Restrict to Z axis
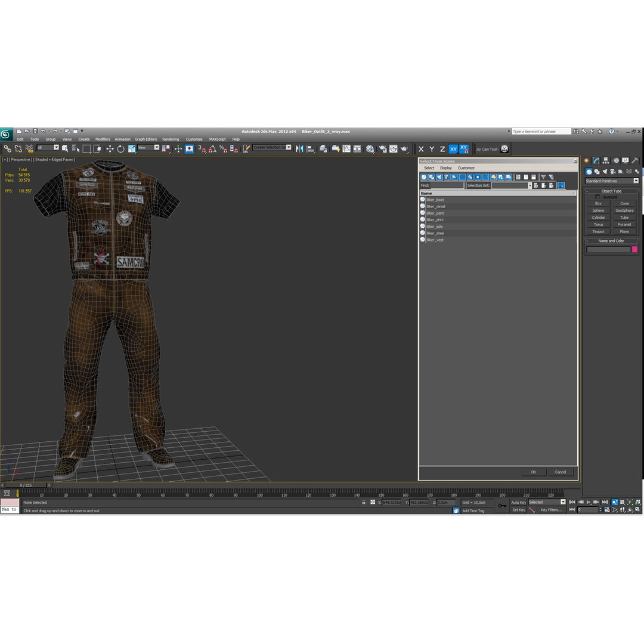 click(x=442, y=149)
